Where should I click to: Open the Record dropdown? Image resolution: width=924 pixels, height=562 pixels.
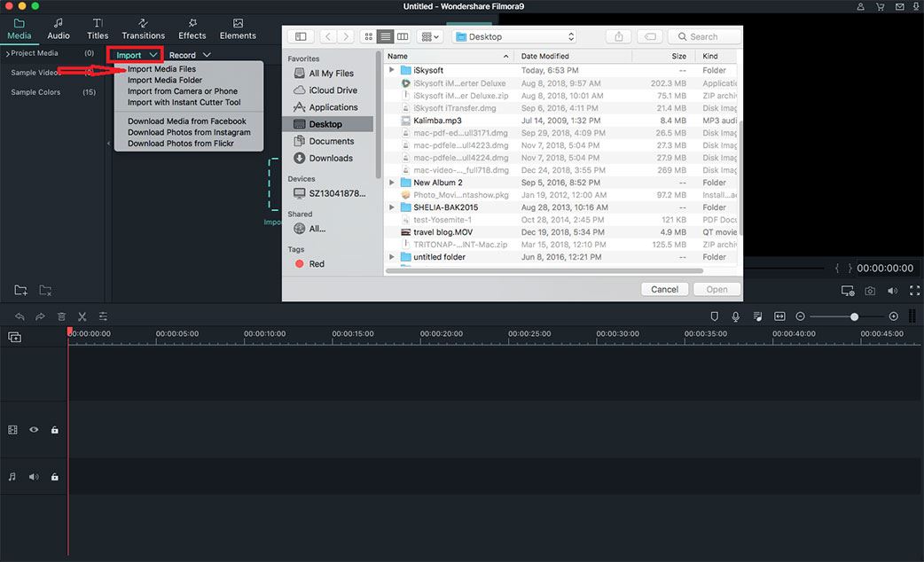(x=189, y=55)
